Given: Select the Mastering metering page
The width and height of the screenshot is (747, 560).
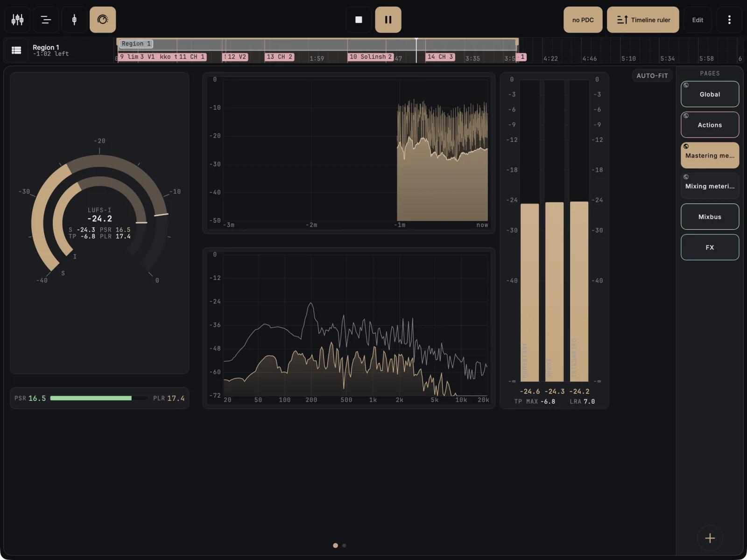Looking at the screenshot, I should (710, 155).
